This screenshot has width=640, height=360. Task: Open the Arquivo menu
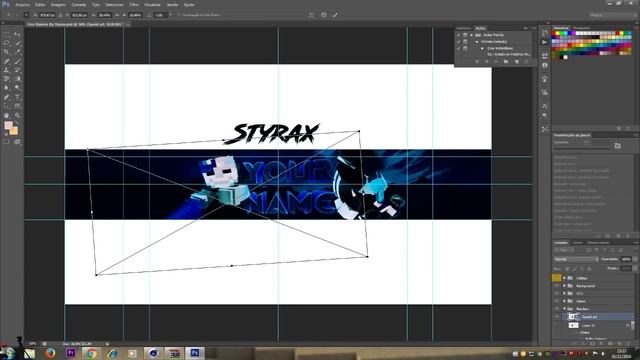22,4
